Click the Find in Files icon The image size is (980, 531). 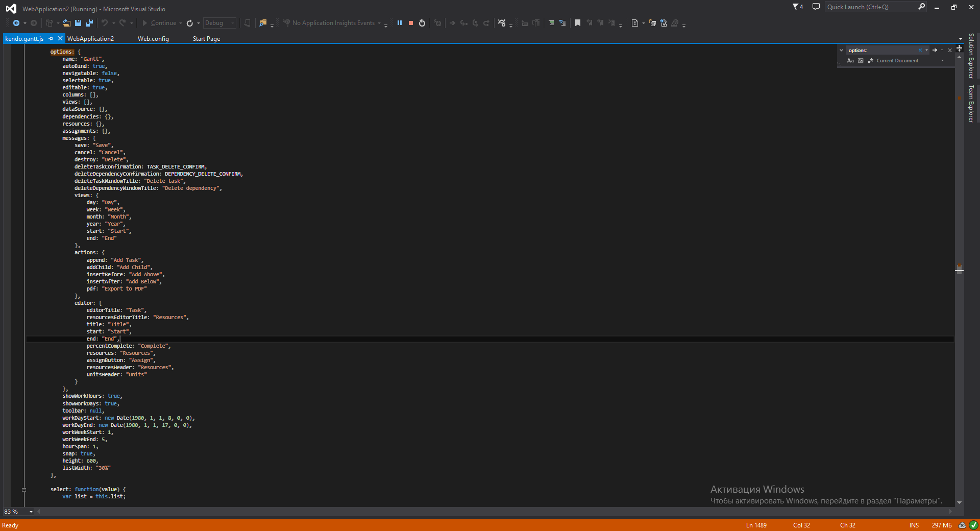tap(263, 23)
